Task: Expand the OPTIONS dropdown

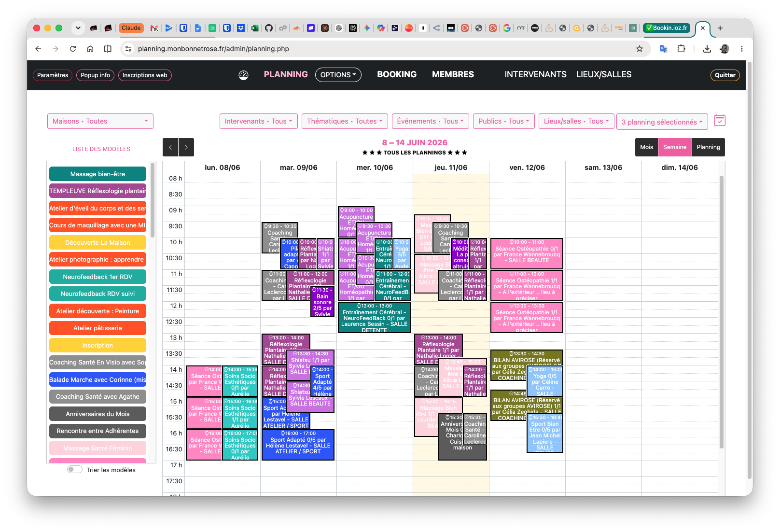Action: 338,75
